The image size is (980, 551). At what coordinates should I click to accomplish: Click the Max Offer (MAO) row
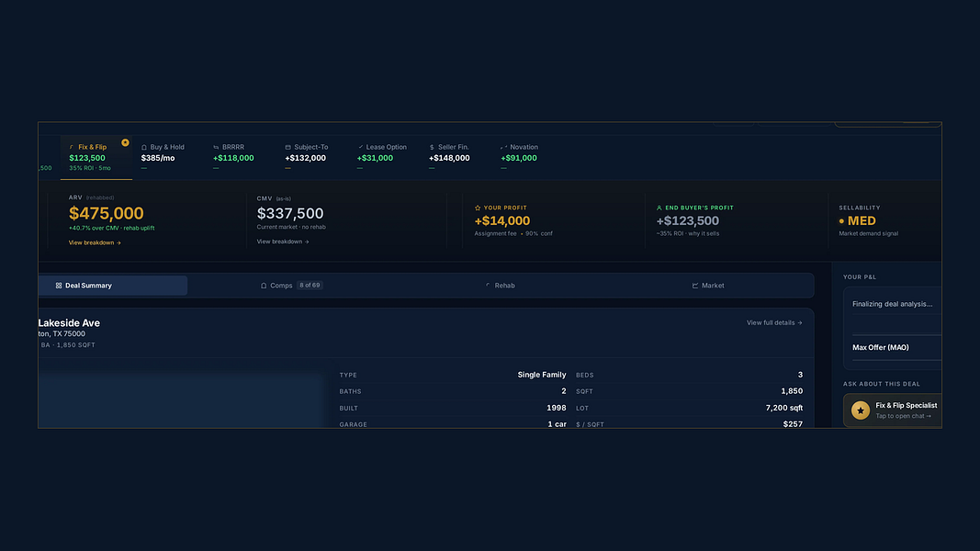pyautogui.click(x=896, y=347)
